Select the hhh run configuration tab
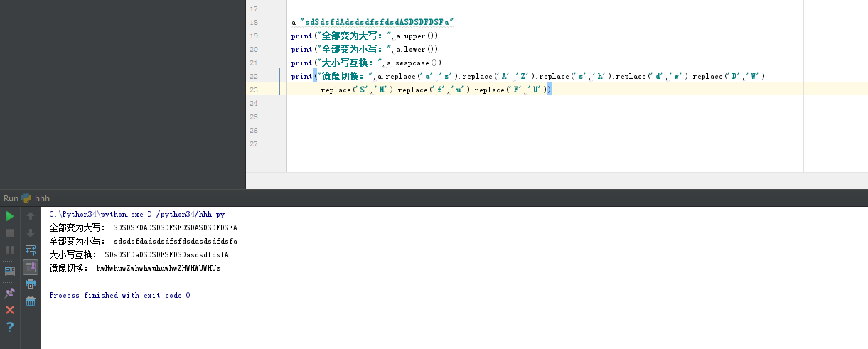Image resolution: width=868 pixels, height=349 pixels. tap(42, 198)
